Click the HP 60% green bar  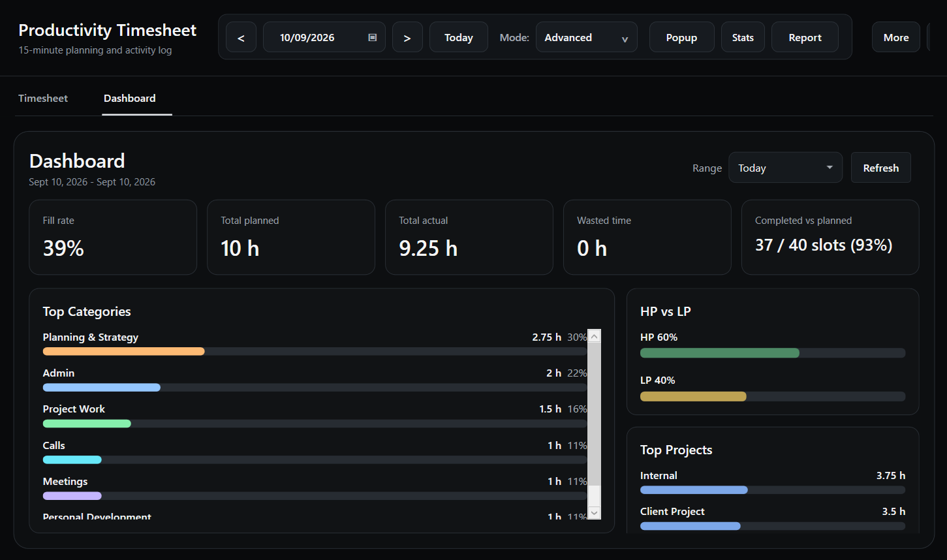tap(720, 353)
